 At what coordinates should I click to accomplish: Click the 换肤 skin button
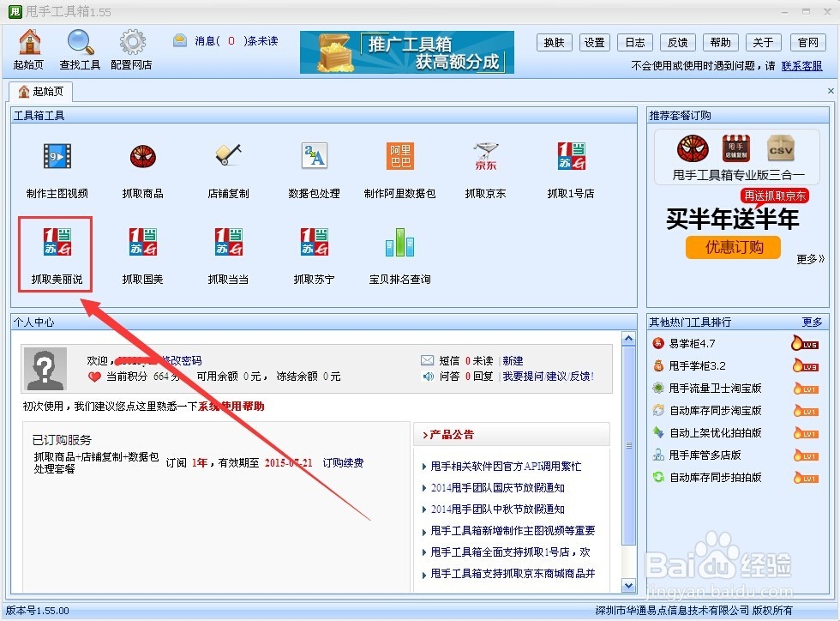(x=554, y=41)
